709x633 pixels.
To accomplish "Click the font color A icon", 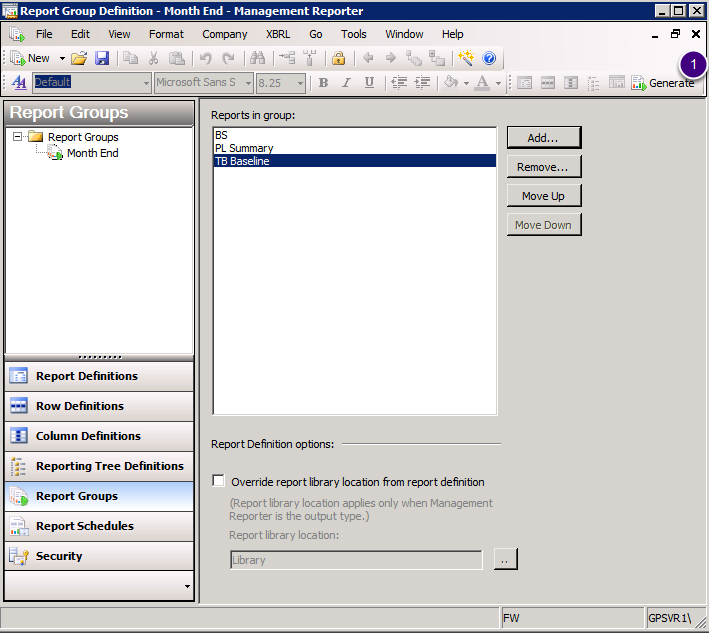I will click(482, 83).
